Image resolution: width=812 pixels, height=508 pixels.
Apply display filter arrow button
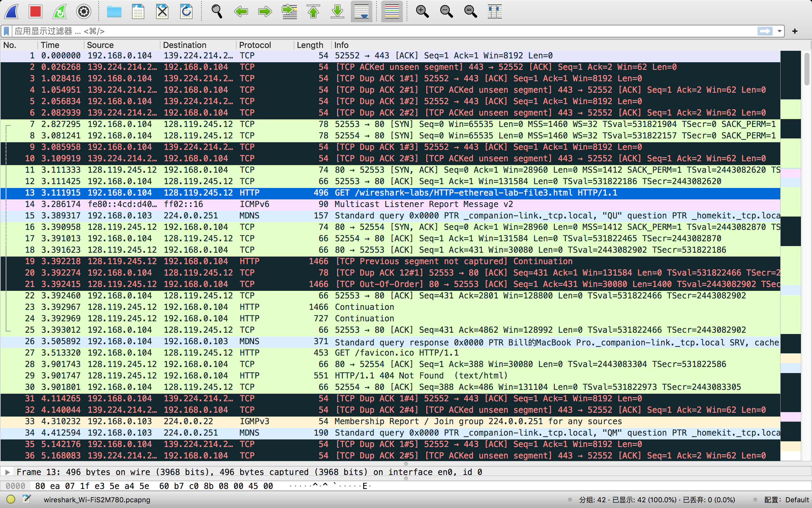pos(765,31)
